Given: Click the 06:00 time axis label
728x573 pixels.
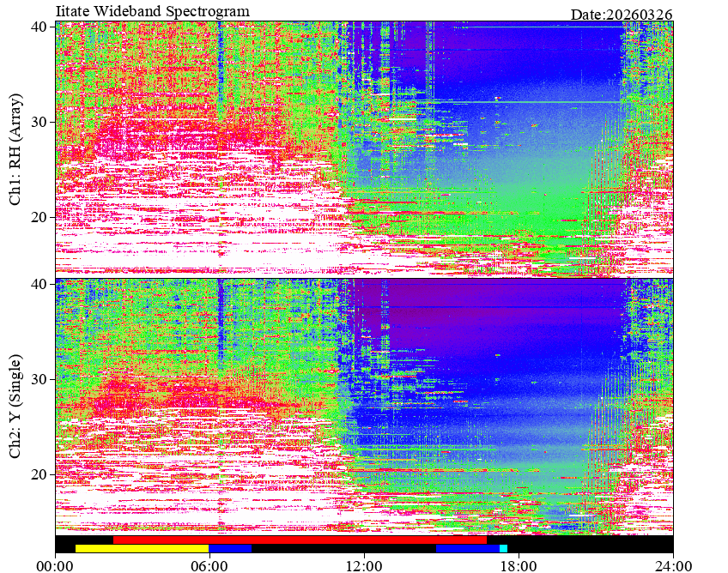Looking at the screenshot, I should point(209,566).
